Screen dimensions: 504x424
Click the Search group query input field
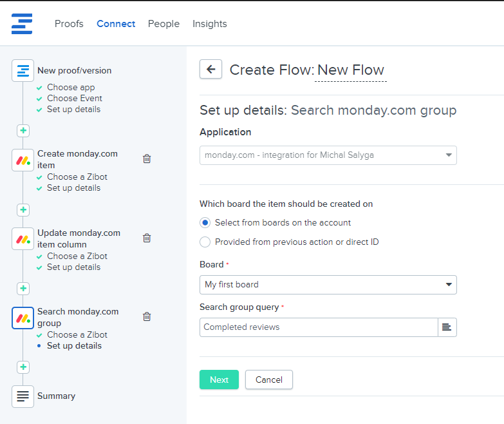[x=318, y=327]
